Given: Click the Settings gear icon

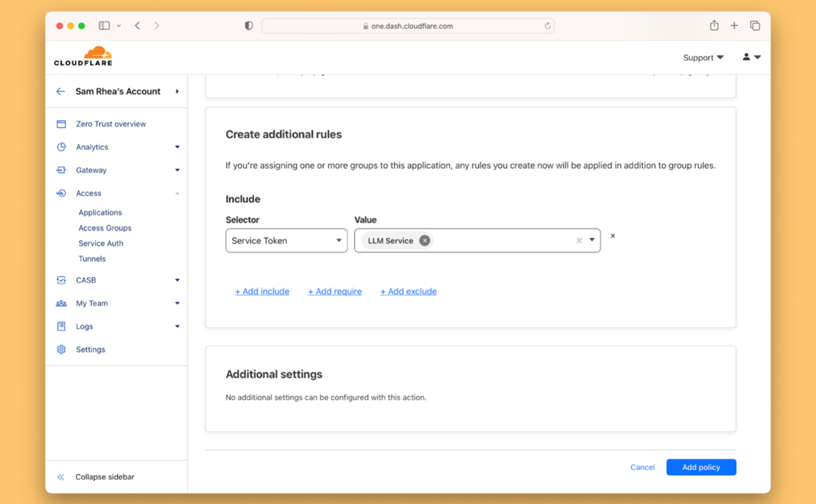Looking at the screenshot, I should coord(61,350).
